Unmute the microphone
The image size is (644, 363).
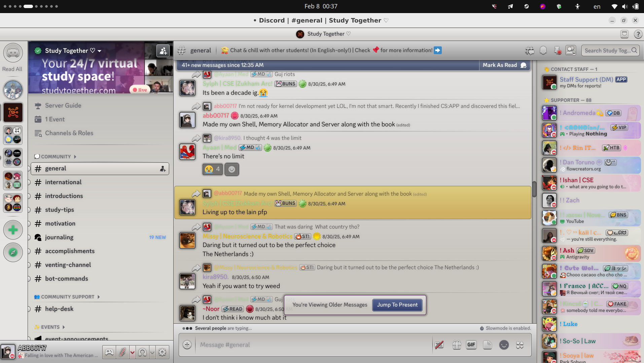[x=122, y=352]
